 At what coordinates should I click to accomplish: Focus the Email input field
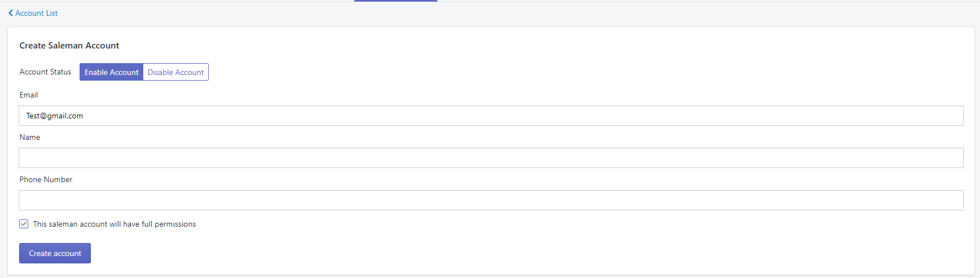pyautogui.click(x=491, y=116)
